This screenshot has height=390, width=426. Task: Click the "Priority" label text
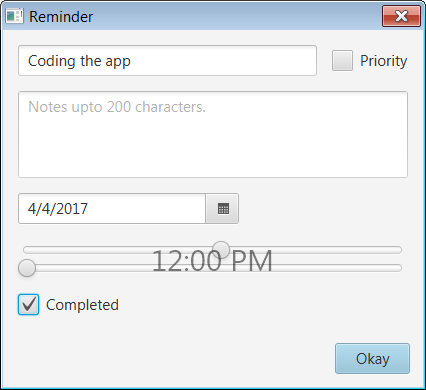(x=384, y=61)
